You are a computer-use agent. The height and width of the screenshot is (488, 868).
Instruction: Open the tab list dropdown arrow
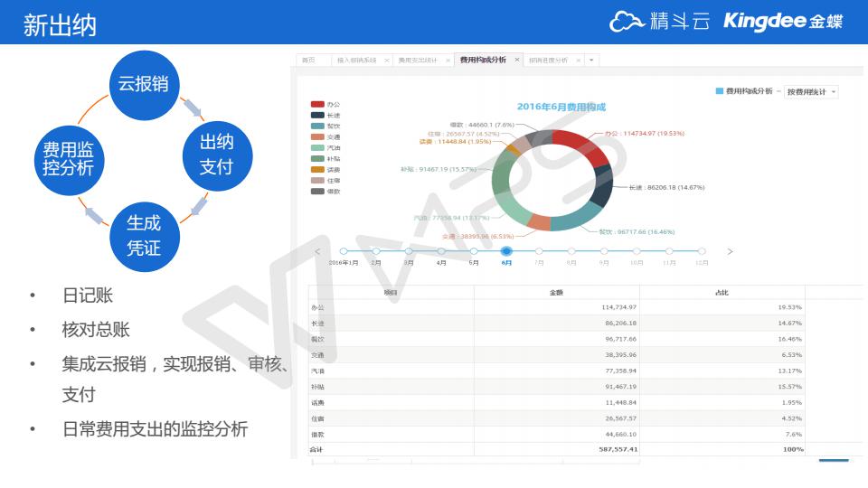coord(591,61)
